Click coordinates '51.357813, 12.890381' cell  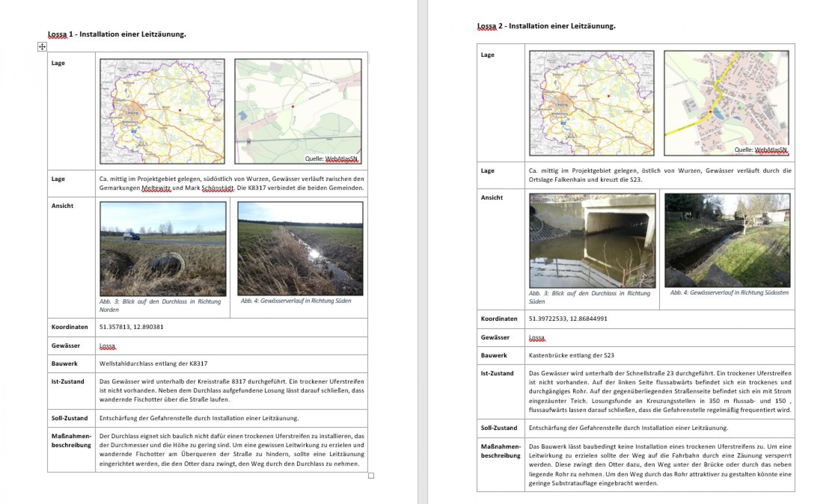(131, 327)
